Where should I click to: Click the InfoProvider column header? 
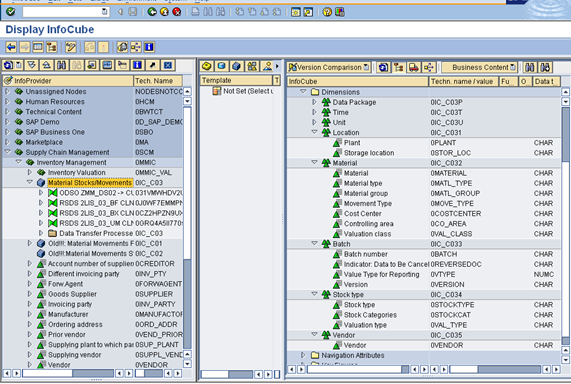pos(68,81)
